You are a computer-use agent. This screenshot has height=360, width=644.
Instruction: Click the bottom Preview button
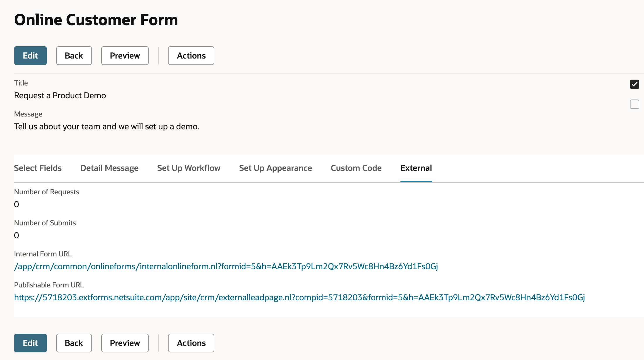[125, 343]
